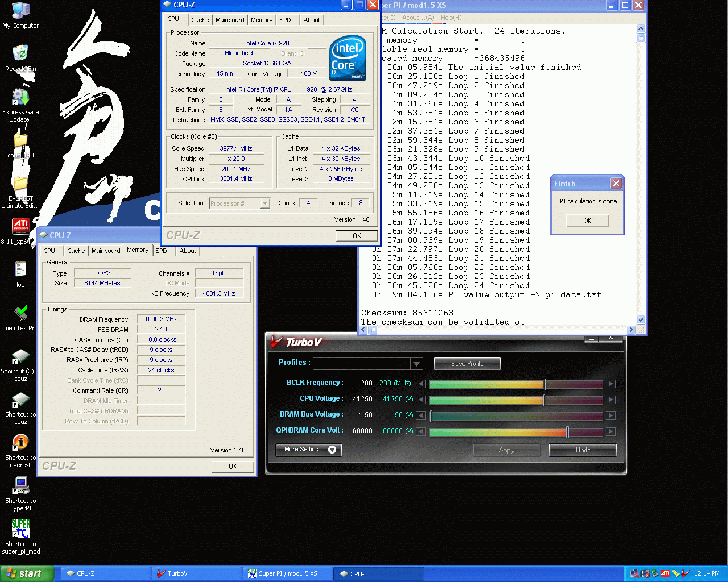Switch to Memory tab in the top CPU-Z window

point(262,20)
